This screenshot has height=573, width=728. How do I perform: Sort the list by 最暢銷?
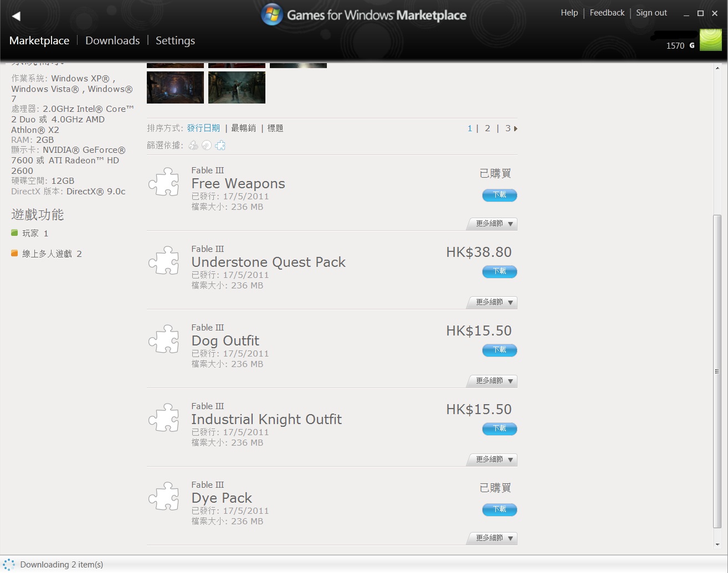coord(243,128)
